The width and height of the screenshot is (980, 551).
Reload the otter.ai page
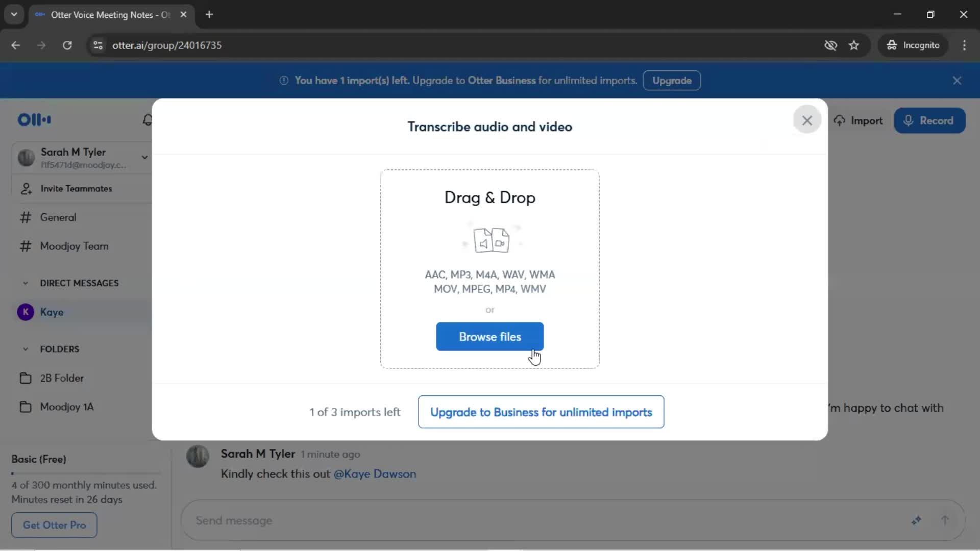(x=67, y=45)
